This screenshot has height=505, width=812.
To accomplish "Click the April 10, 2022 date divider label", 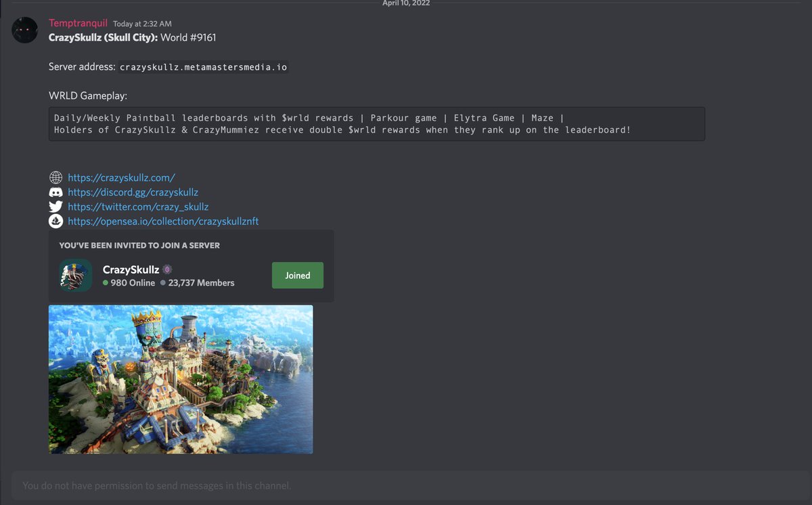I will tap(406, 3).
